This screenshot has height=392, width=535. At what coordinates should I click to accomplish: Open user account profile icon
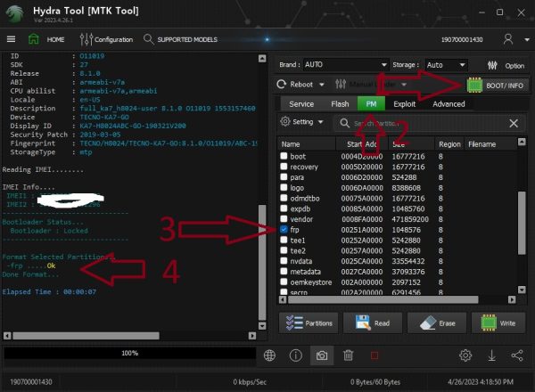click(x=508, y=39)
